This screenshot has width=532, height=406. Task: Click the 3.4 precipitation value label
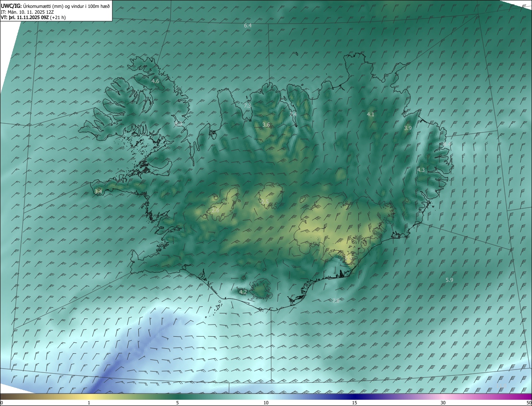coord(98,191)
